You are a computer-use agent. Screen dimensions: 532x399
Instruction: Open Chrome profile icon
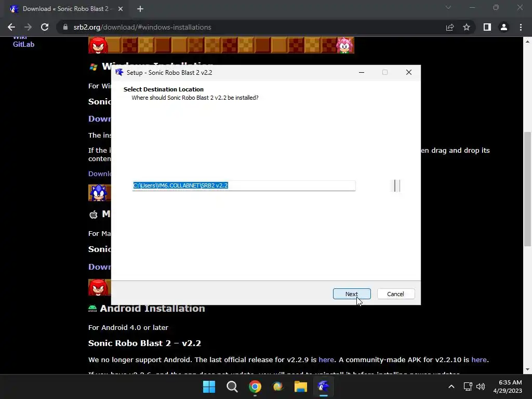coord(504,27)
